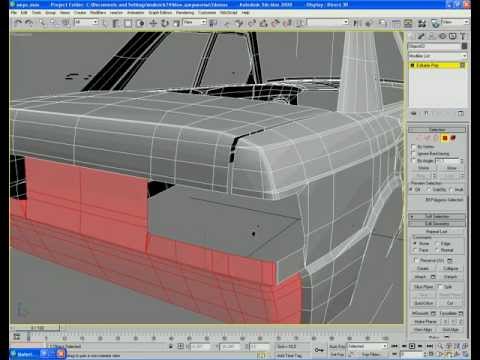Select Constraints None radio button
480x360 pixels.
[x=415, y=243]
